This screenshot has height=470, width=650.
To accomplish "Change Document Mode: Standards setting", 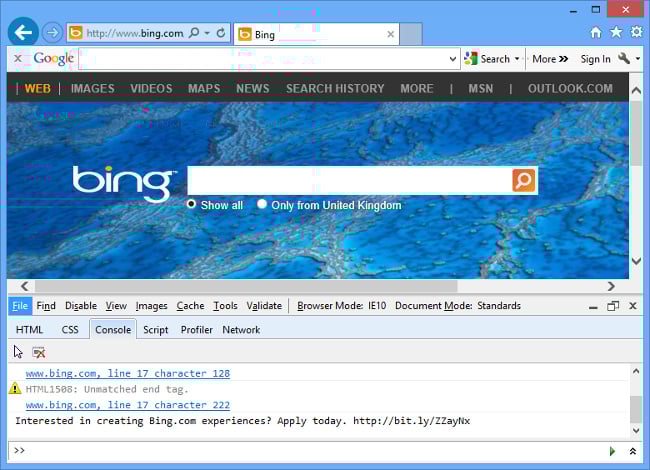I will pyautogui.click(x=458, y=306).
